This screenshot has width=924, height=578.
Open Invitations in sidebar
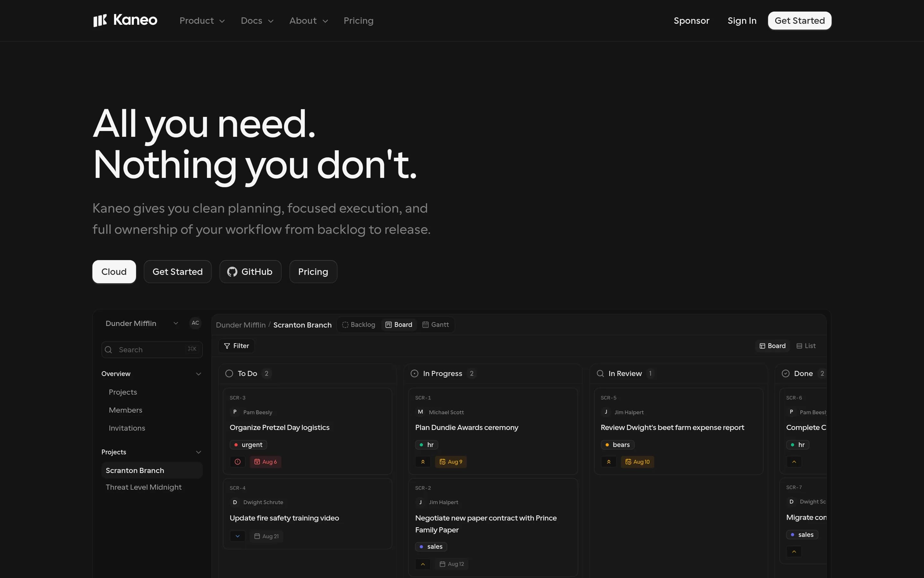click(127, 428)
